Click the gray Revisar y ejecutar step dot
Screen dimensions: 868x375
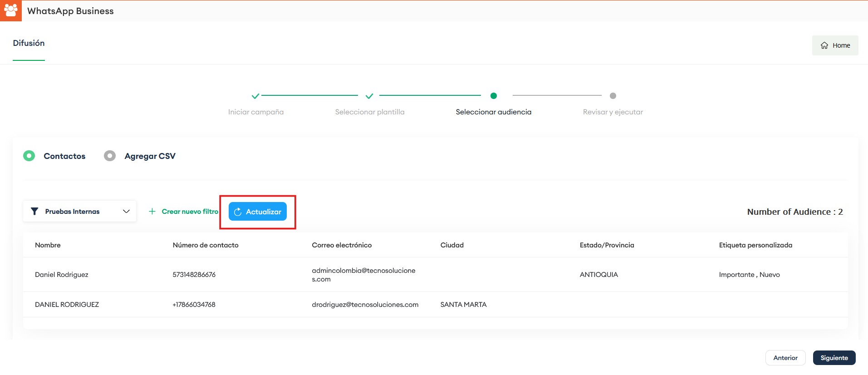[613, 96]
